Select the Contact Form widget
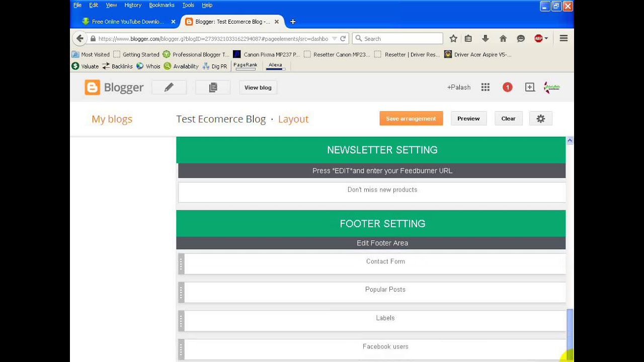Screen dimensions: 644x362 (372, 263)
